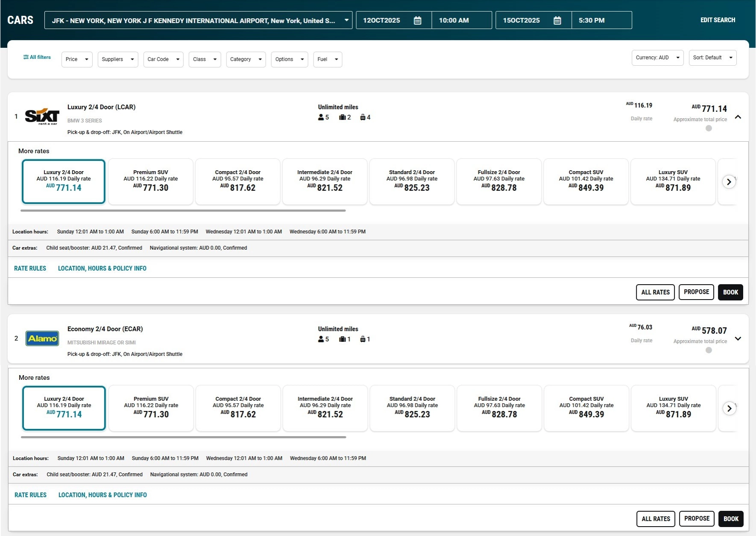The width and height of the screenshot is (756, 536).
Task: Click the next arrow on Sixt rates carousel
Action: tap(729, 181)
